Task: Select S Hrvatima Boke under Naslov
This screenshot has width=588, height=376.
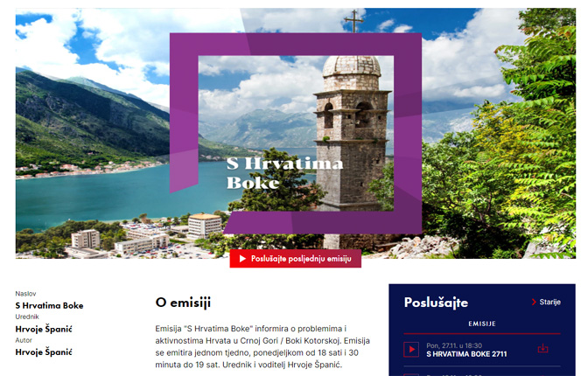Action: 49,305
